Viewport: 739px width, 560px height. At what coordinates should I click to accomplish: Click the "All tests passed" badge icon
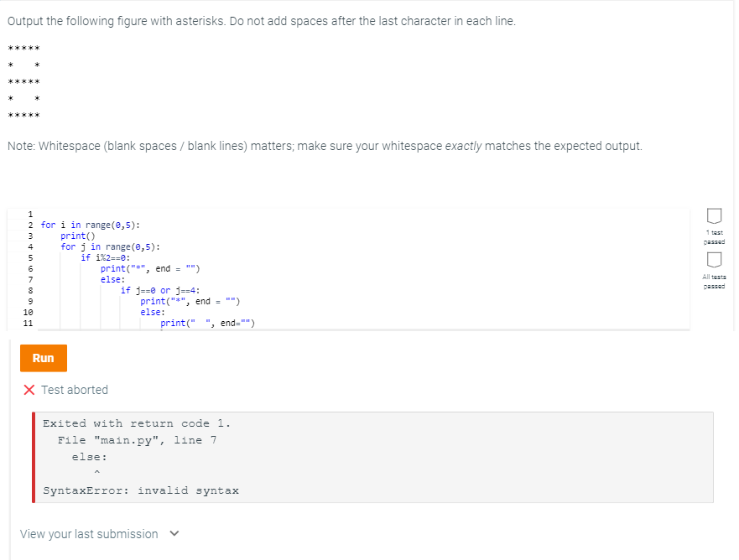[x=714, y=261]
